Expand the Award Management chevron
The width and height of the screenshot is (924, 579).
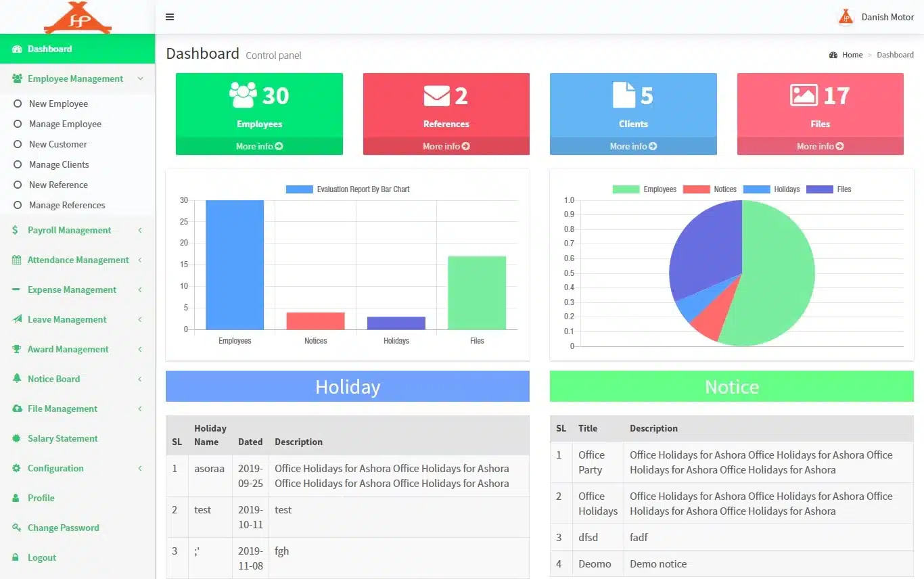tap(140, 349)
